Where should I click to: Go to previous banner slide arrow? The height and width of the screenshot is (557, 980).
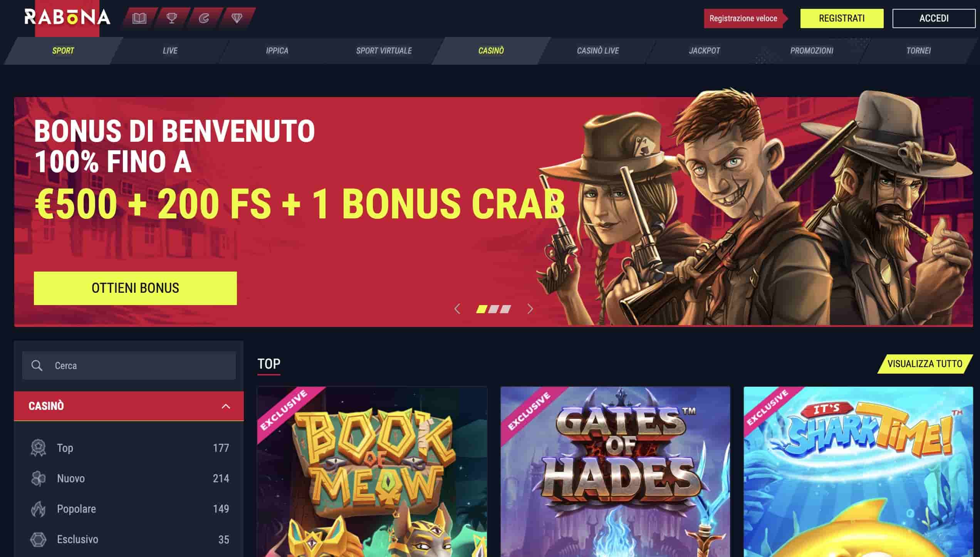tap(457, 309)
